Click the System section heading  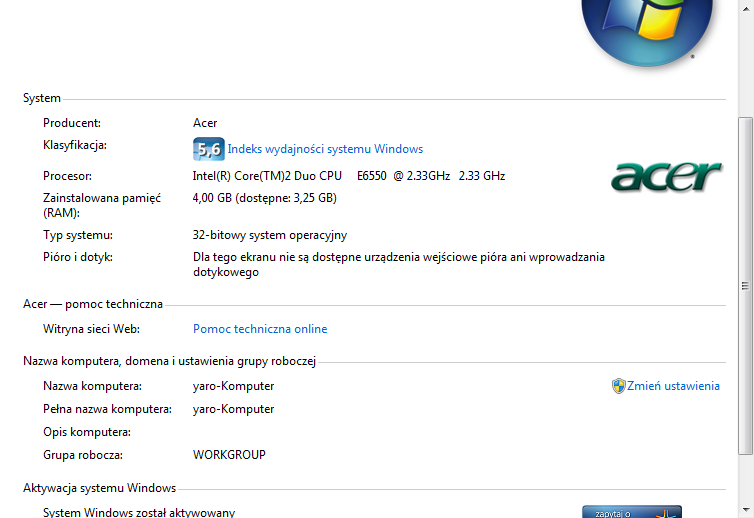(42, 98)
